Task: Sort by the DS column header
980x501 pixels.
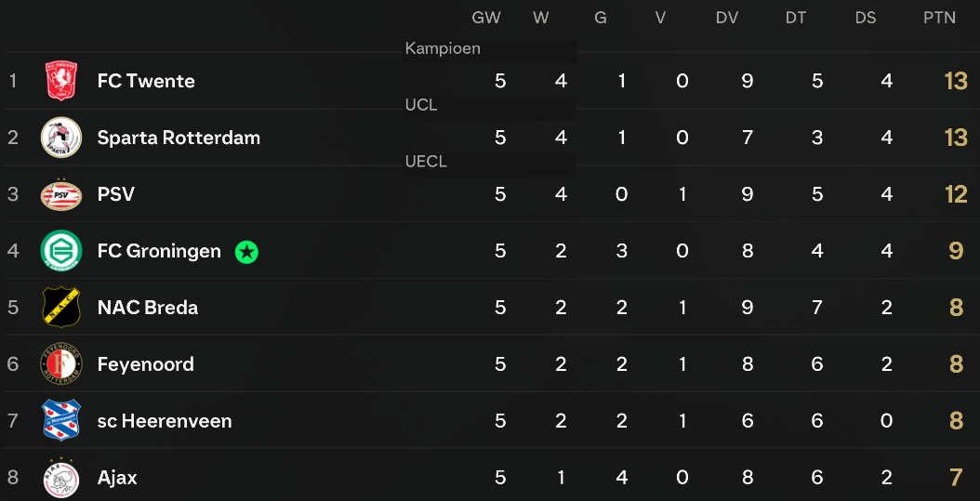Action: (866, 18)
